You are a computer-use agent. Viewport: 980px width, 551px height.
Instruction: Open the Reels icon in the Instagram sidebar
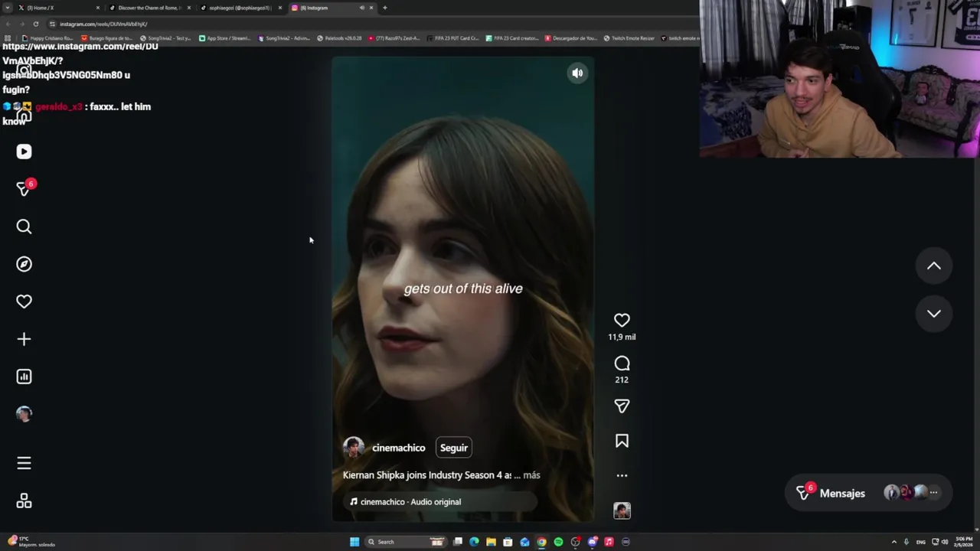24,152
